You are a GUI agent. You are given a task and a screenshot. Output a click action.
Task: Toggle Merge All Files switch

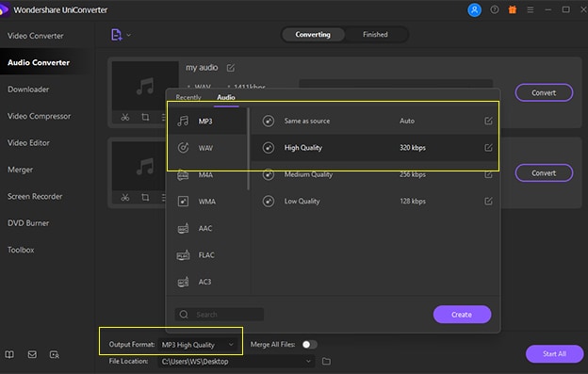click(x=310, y=345)
